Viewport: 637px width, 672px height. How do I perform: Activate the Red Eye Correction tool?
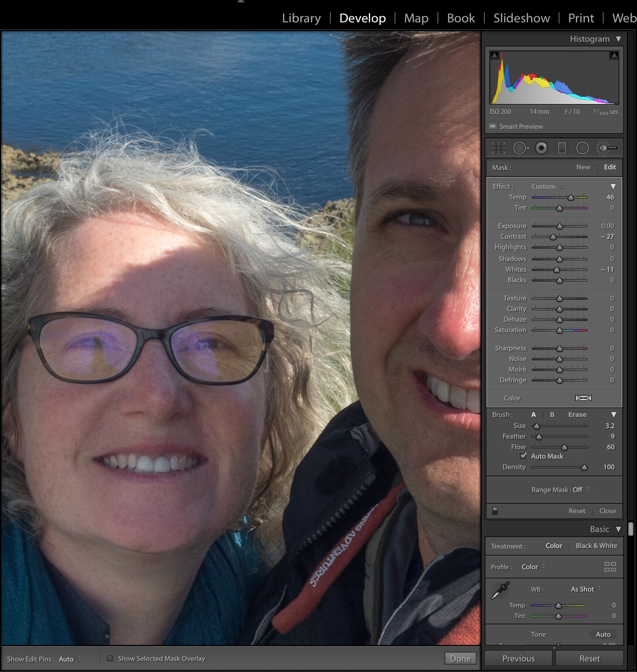541,148
